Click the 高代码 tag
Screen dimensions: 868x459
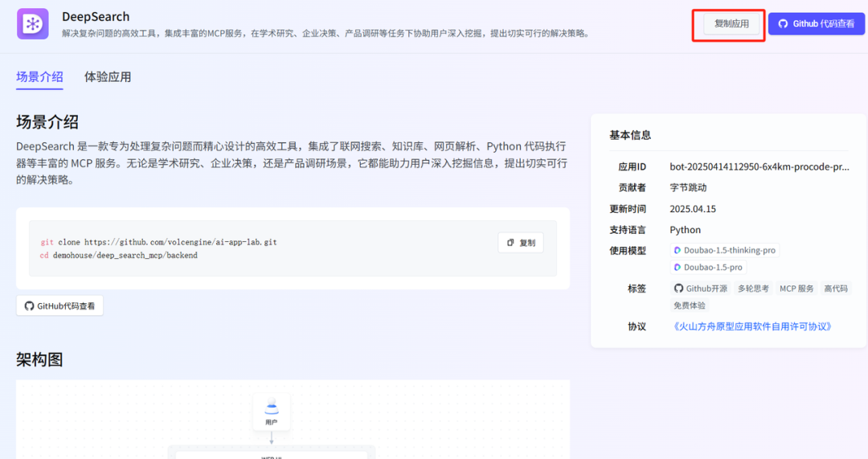tap(835, 289)
